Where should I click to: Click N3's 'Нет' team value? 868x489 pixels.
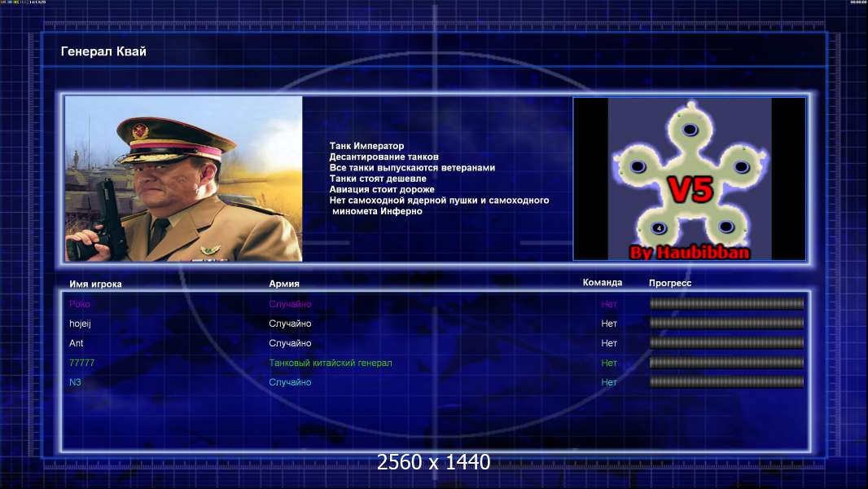[x=609, y=382]
